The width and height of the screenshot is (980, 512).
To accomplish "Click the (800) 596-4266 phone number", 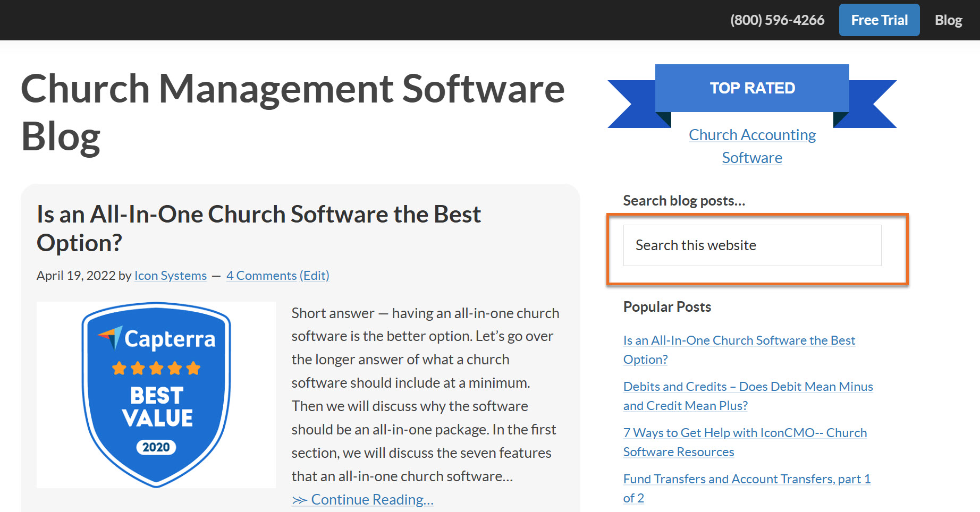I will [x=777, y=20].
